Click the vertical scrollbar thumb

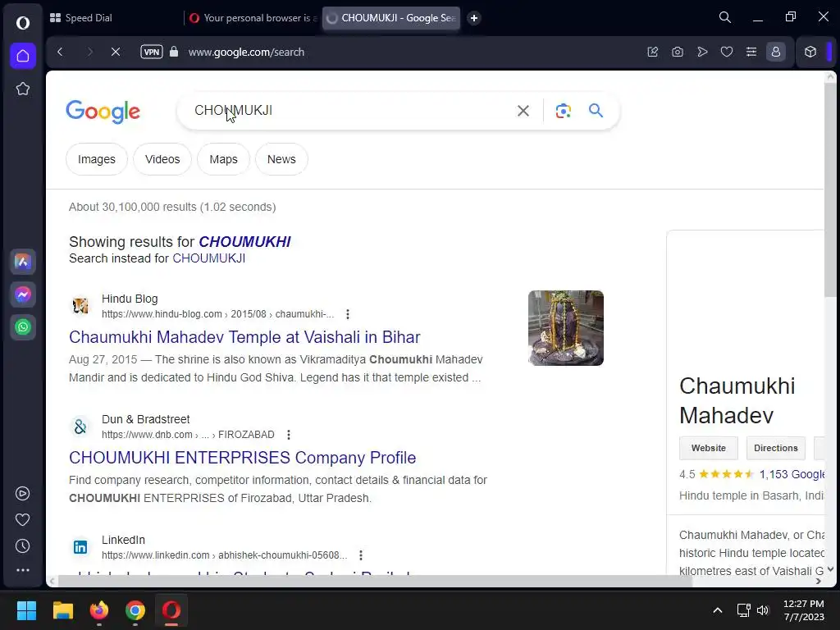[x=830, y=189]
